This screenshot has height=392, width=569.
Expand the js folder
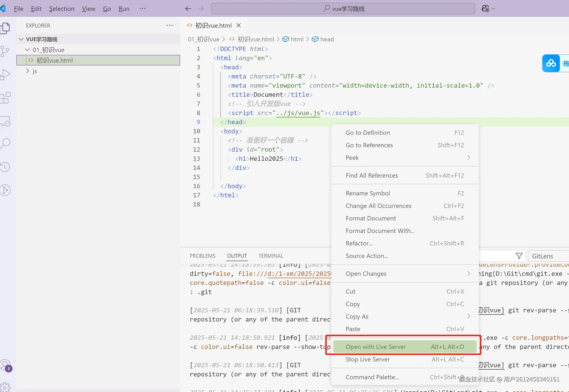coord(27,71)
